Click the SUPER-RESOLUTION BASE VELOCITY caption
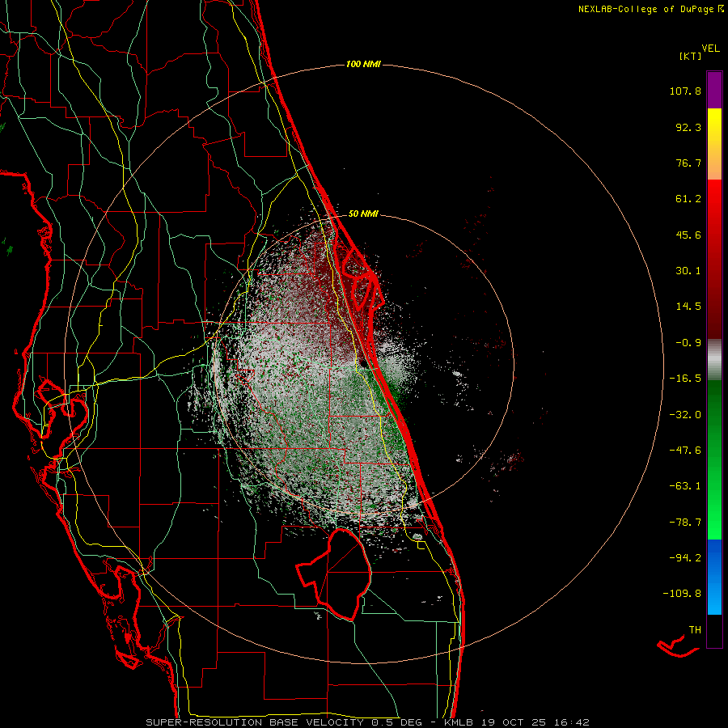 [x=367, y=722]
